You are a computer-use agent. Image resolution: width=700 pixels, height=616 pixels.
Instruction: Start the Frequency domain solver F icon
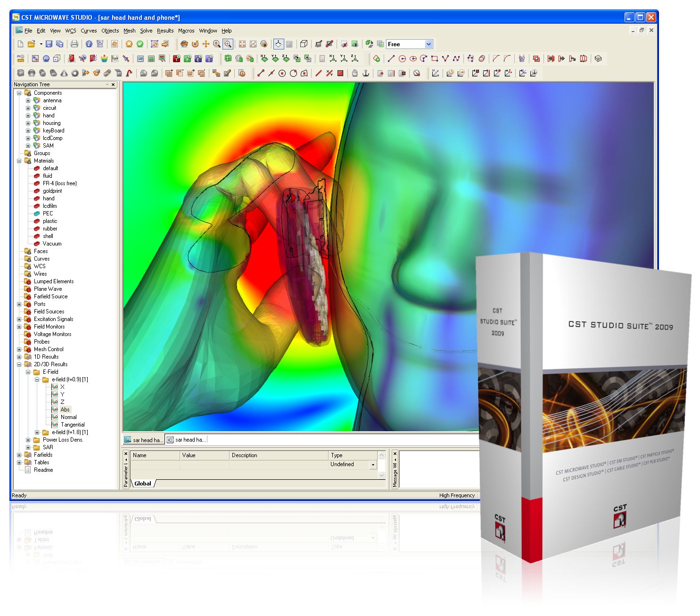[x=187, y=58]
